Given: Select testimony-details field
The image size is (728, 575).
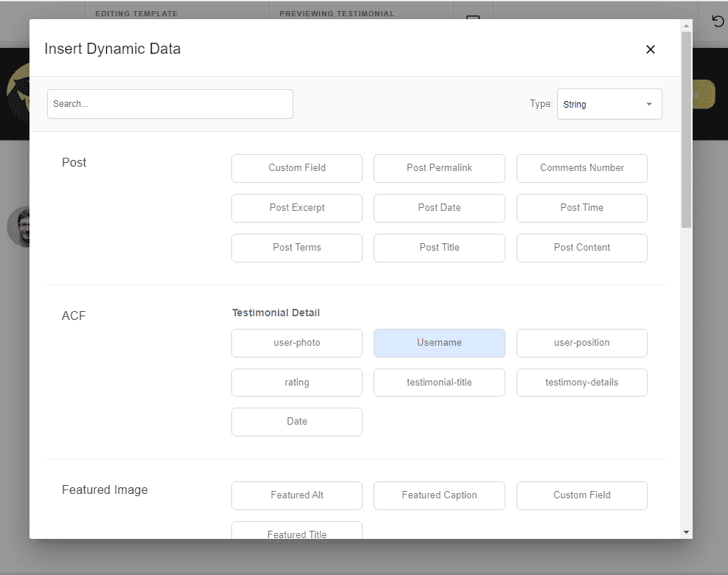Looking at the screenshot, I should click(582, 383).
